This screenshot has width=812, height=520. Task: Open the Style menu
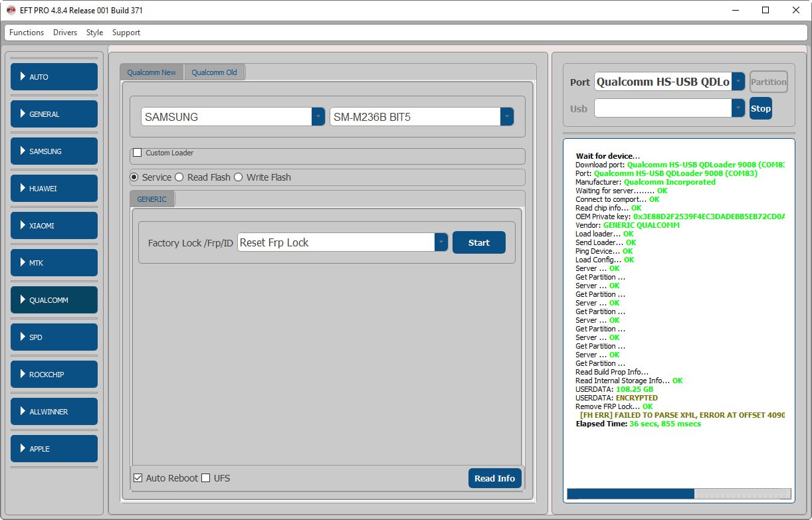coord(94,33)
